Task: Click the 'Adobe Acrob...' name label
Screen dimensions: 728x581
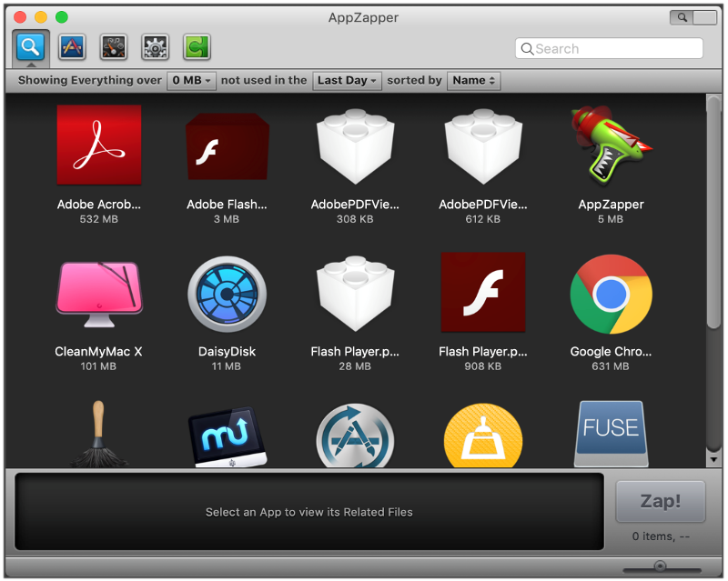Action: [x=99, y=205]
